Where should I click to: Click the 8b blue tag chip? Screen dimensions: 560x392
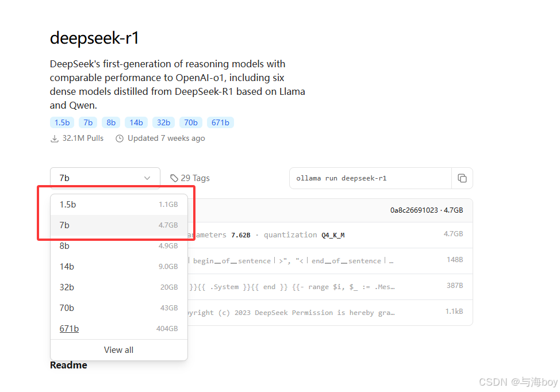pyautogui.click(x=111, y=122)
